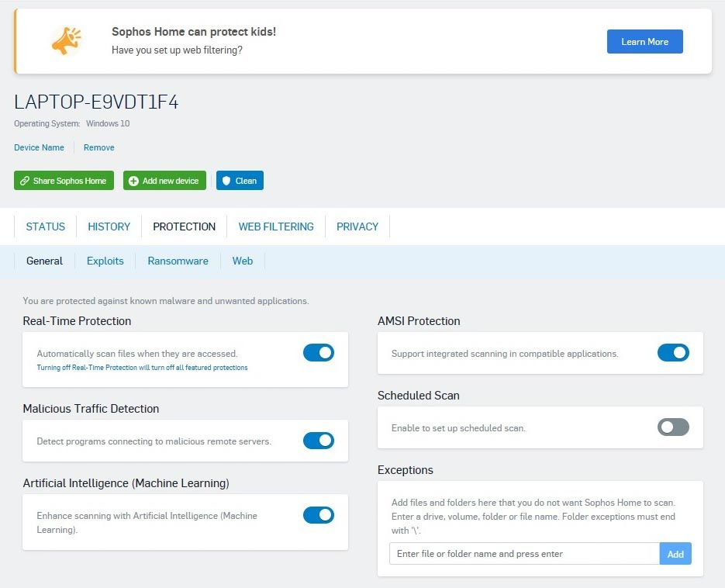Click the exception file name input field
This screenshot has height=588, width=725.
(522, 553)
